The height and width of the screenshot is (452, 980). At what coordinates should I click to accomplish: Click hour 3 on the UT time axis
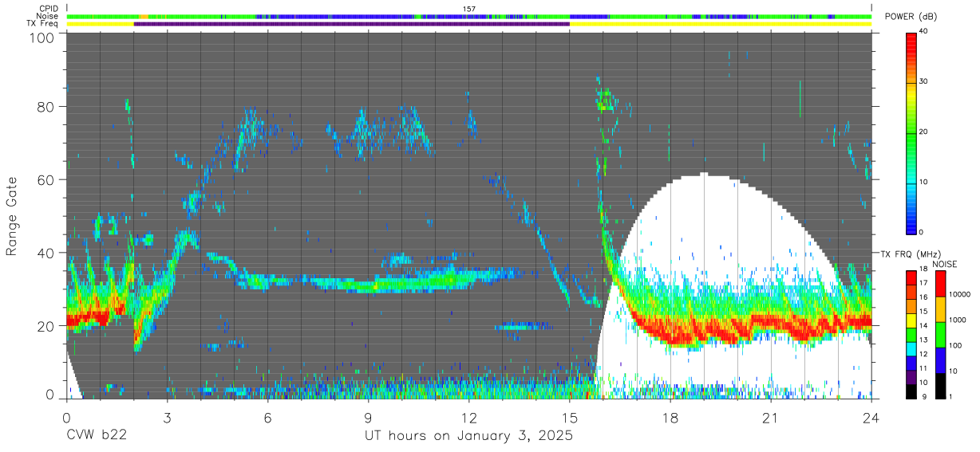coord(167,417)
